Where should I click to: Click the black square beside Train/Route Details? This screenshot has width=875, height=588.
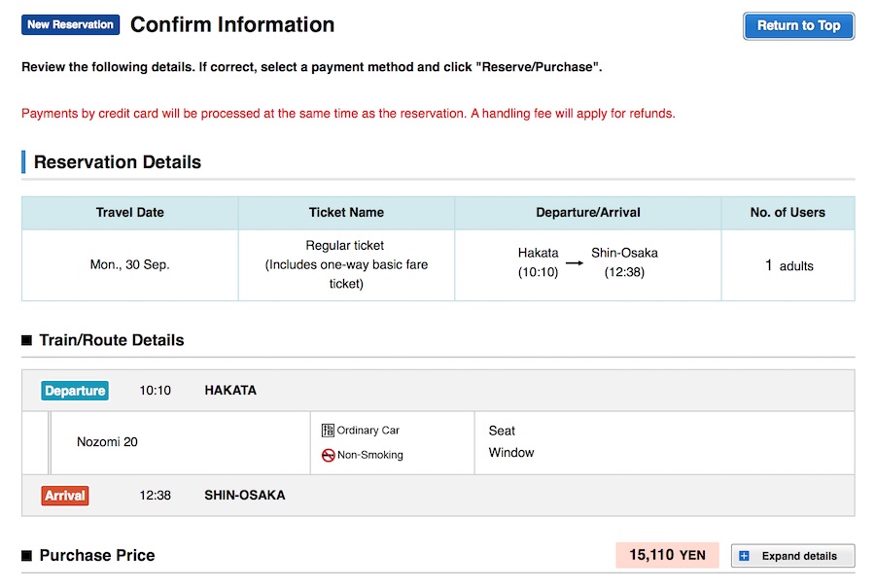(x=27, y=341)
